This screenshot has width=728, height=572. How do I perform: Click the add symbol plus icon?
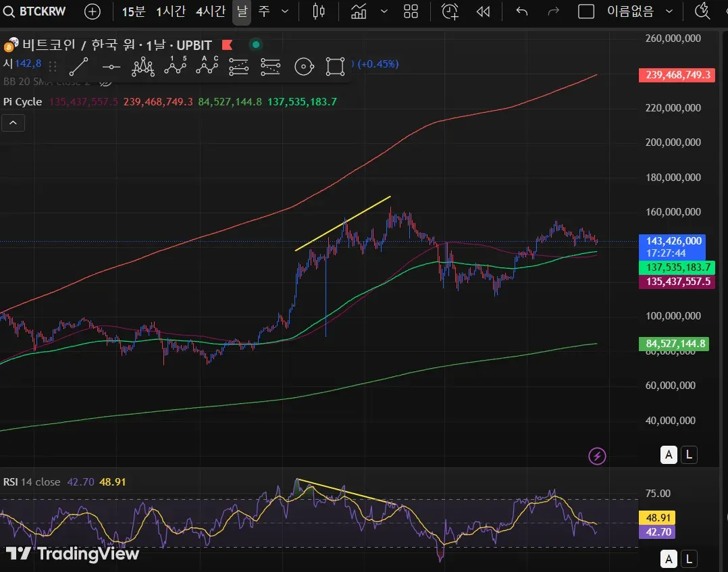[x=93, y=11]
